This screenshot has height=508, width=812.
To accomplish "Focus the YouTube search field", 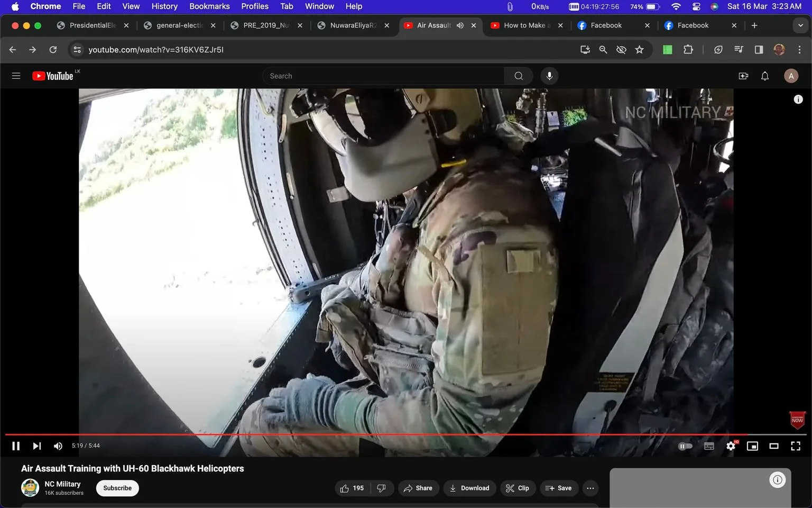I will click(x=384, y=76).
